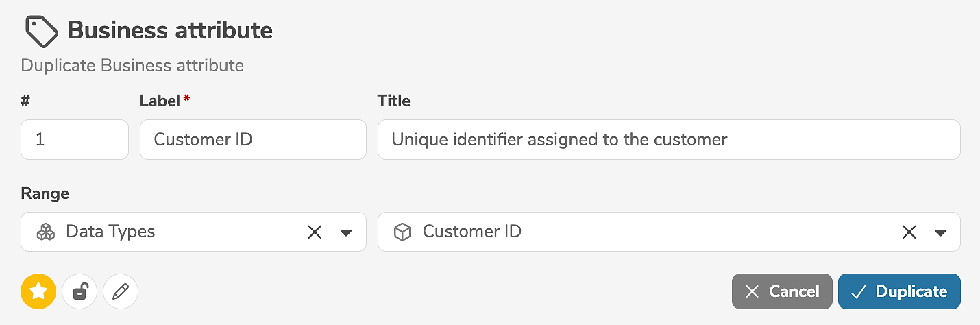Clear the Customer ID range selection
The image size is (980, 325).
909,232
